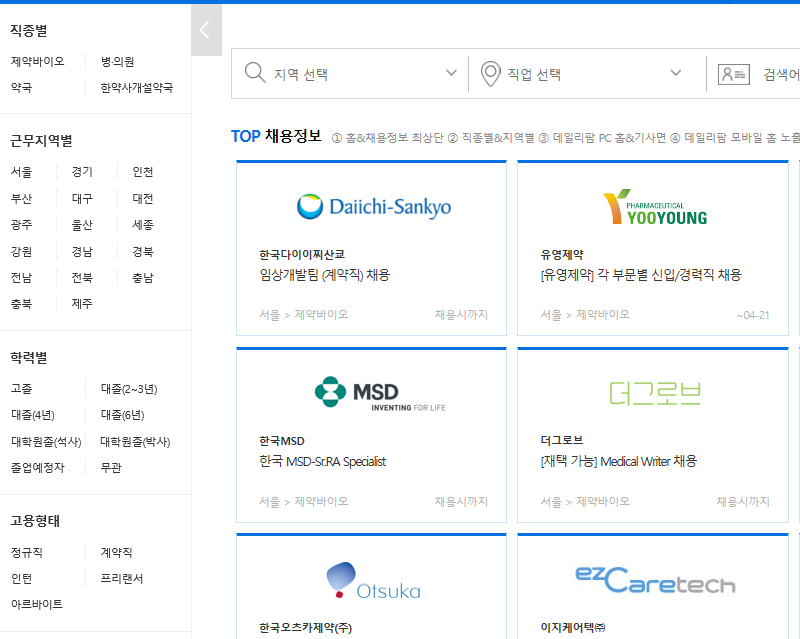Select 경북 work region

(x=143, y=252)
